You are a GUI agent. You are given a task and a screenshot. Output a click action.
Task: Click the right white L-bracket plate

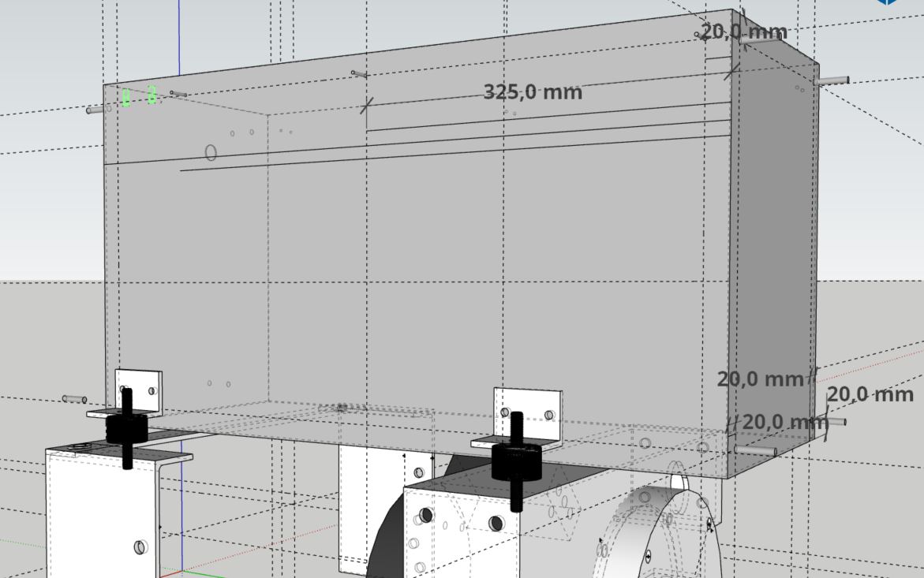pos(526,403)
